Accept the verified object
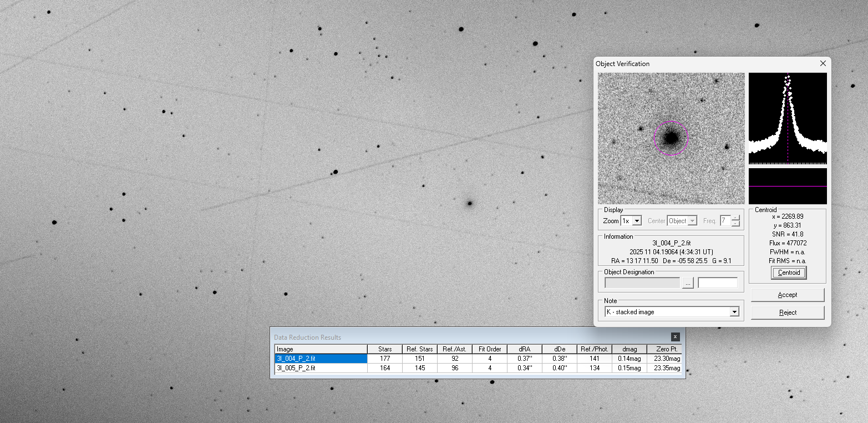 (787, 295)
